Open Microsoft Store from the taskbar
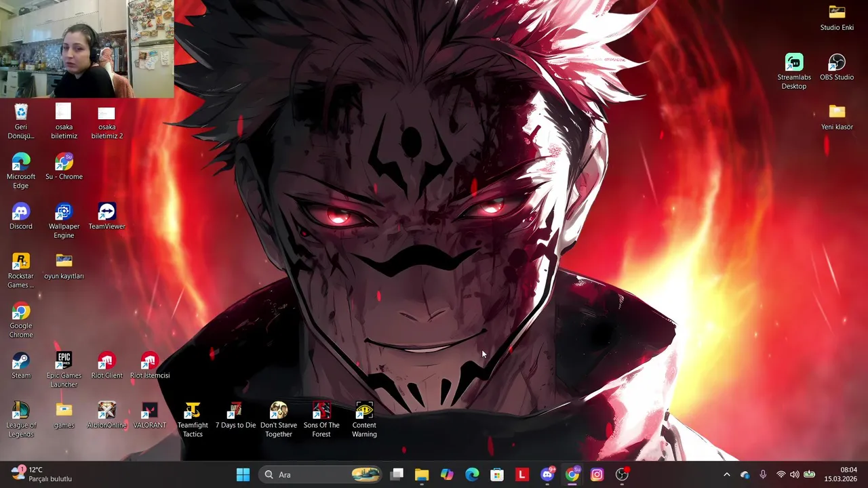This screenshot has height=488, width=868. click(497, 474)
